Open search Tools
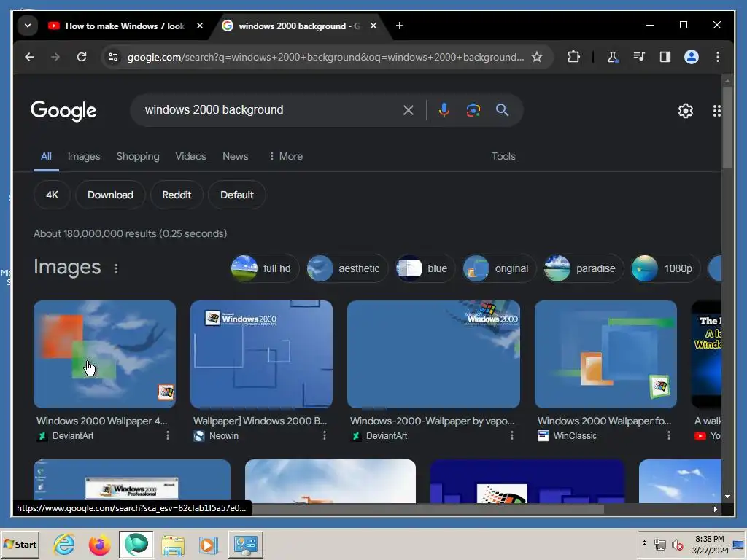 pos(503,156)
